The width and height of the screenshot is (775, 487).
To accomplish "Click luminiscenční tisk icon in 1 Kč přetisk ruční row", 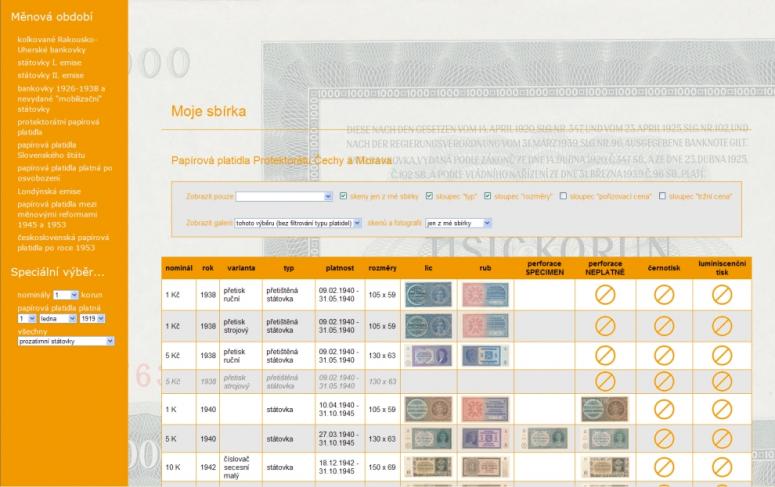I will pos(722,295).
